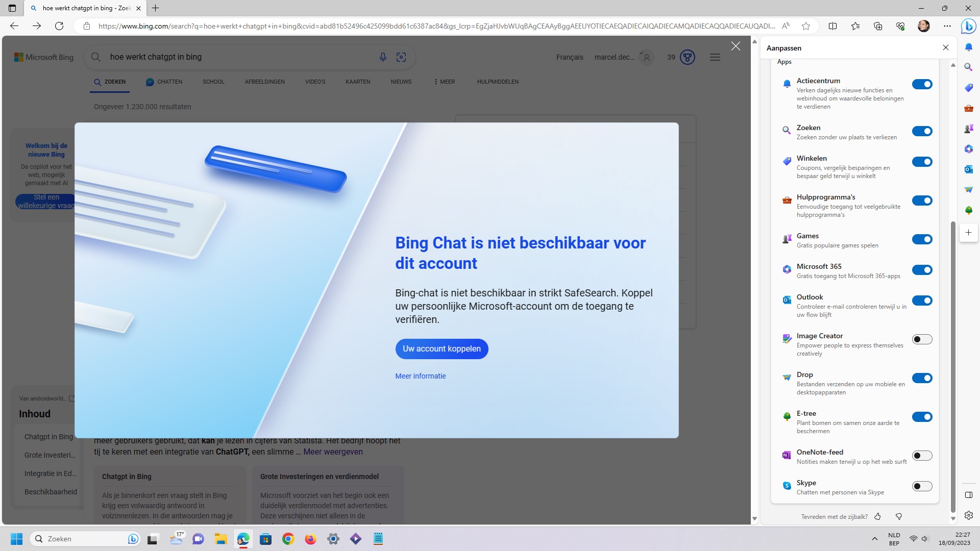Open File Explorer from taskbar
980x551 pixels.
[220, 539]
